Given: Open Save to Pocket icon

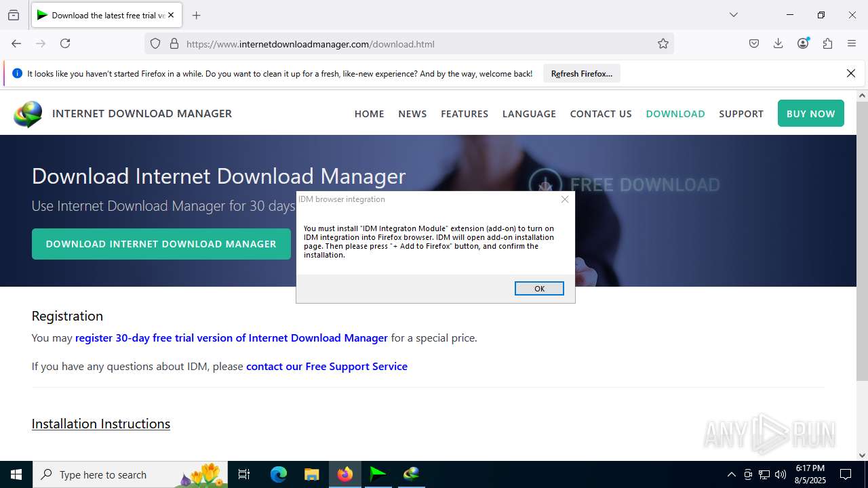Looking at the screenshot, I should [754, 43].
